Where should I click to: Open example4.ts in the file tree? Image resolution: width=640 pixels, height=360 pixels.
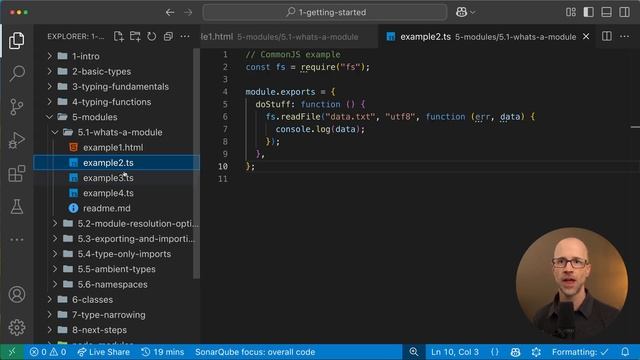click(116, 193)
